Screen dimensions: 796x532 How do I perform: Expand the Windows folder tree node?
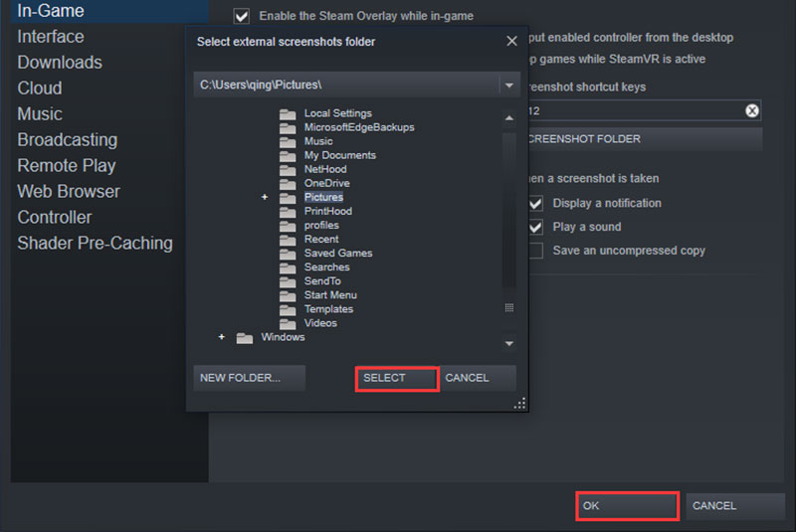click(222, 338)
